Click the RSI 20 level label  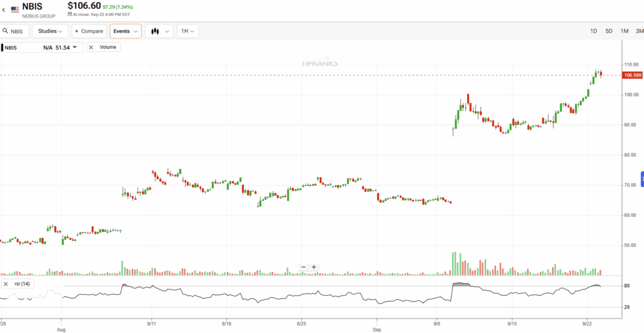[x=627, y=308]
